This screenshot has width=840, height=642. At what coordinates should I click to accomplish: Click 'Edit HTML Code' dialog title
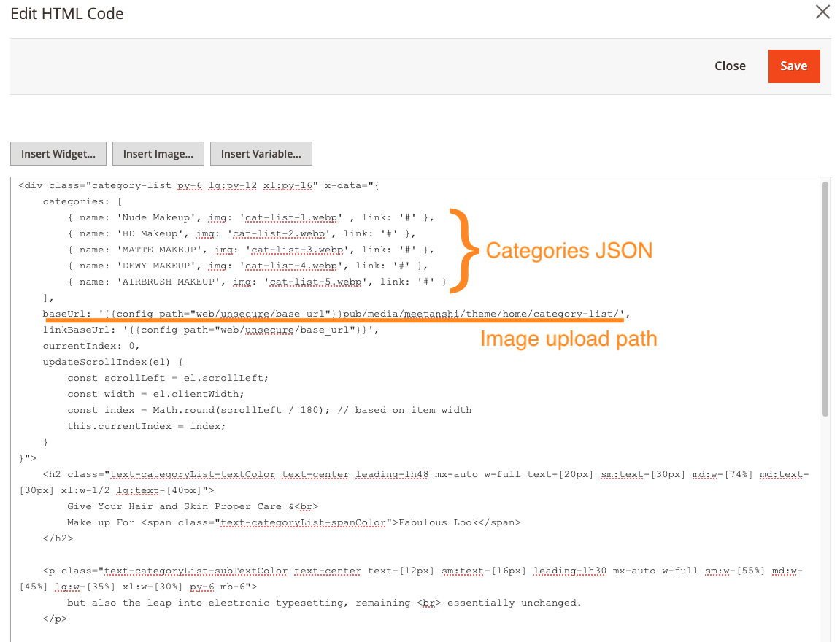pos(67,13)
